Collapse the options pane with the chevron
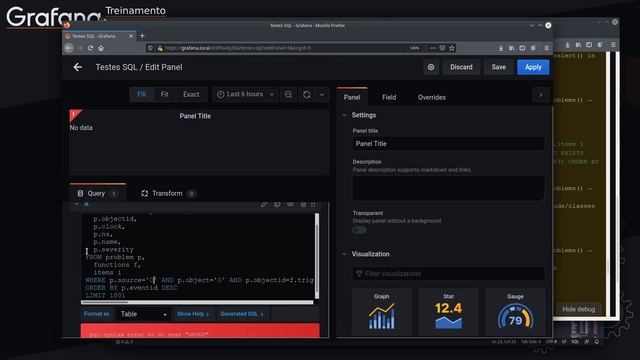Image resolution: width=640 pixels, height=360 pixels. tap(541, 95)
